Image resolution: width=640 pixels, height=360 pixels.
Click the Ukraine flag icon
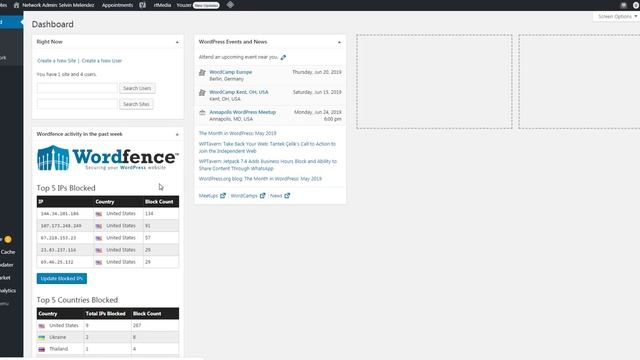coord(42,338)
